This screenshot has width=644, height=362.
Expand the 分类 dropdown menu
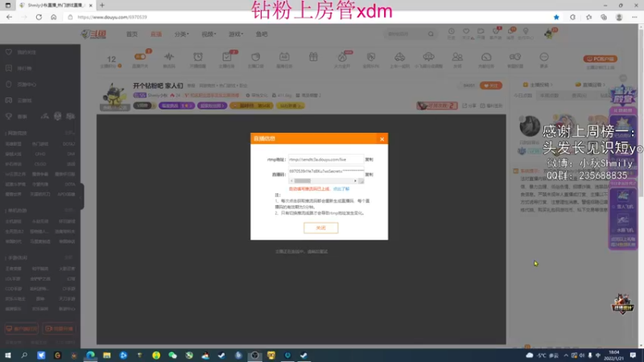[182, 34]
